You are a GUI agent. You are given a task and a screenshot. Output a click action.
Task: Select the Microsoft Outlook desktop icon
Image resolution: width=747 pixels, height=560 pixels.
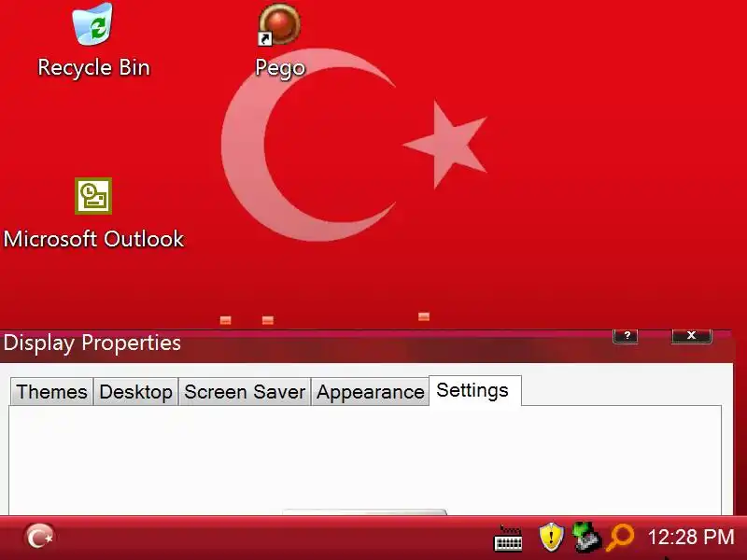point(93,196)
